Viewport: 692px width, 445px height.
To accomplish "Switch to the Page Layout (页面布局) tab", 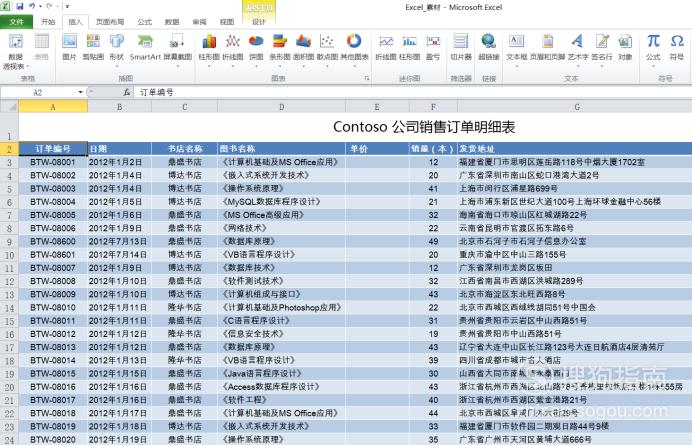I will [x=110, y=22].
